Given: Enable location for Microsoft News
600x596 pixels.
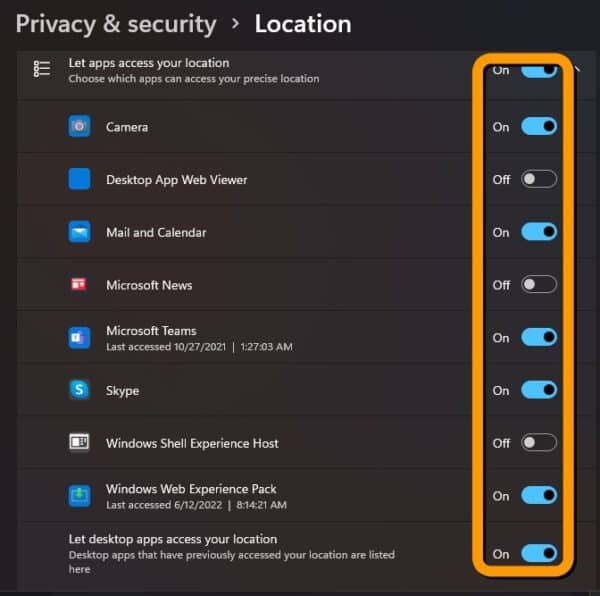Looking at the screenshot, I should 539,285.
